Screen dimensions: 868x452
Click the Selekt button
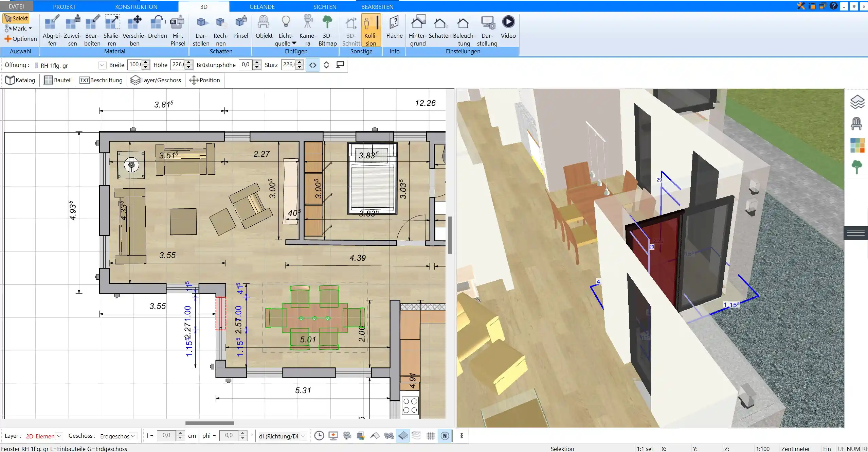pyautogui.click(x=16, y=18)
